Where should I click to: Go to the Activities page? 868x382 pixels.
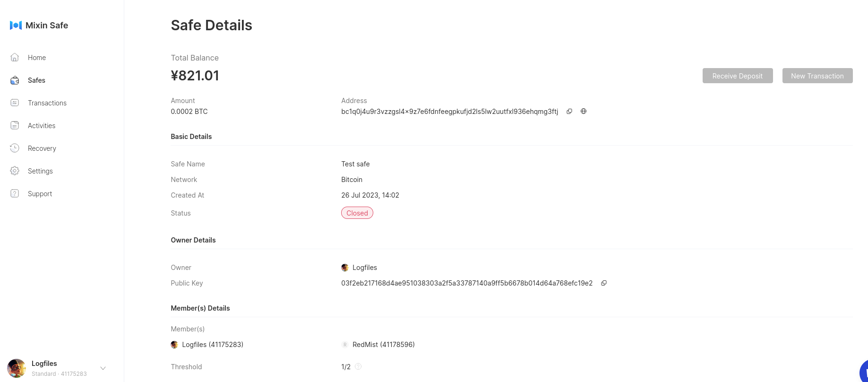pos(42,126)
